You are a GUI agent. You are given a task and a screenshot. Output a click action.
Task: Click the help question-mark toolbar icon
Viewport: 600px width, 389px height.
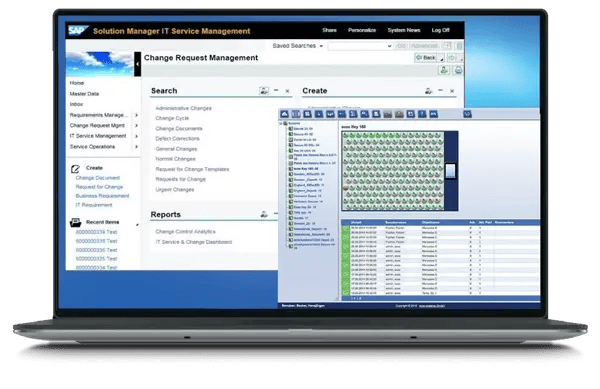[422, 114]
